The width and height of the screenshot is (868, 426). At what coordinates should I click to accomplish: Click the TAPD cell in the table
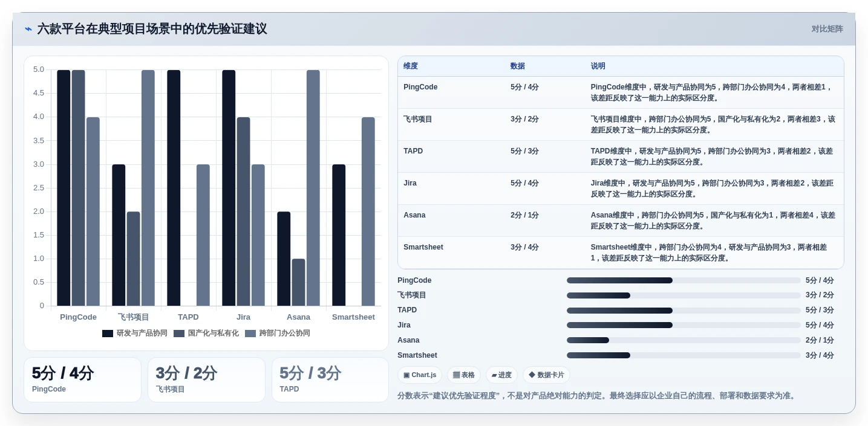point(413,151)
